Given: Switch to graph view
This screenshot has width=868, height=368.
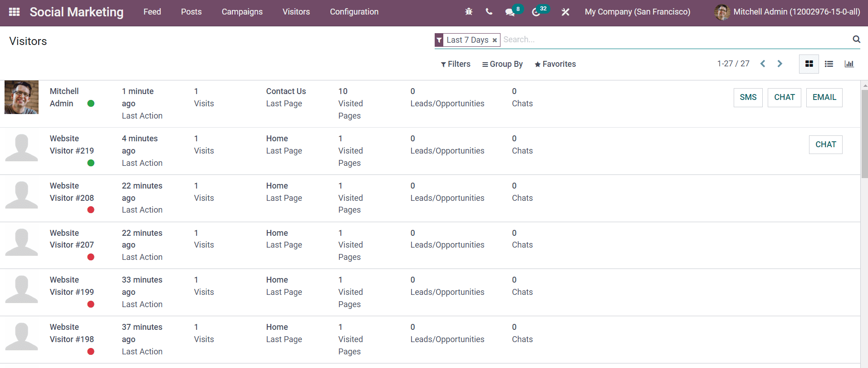Looking at the screenshot, I should pyautogui.click(x=849, y=64).
